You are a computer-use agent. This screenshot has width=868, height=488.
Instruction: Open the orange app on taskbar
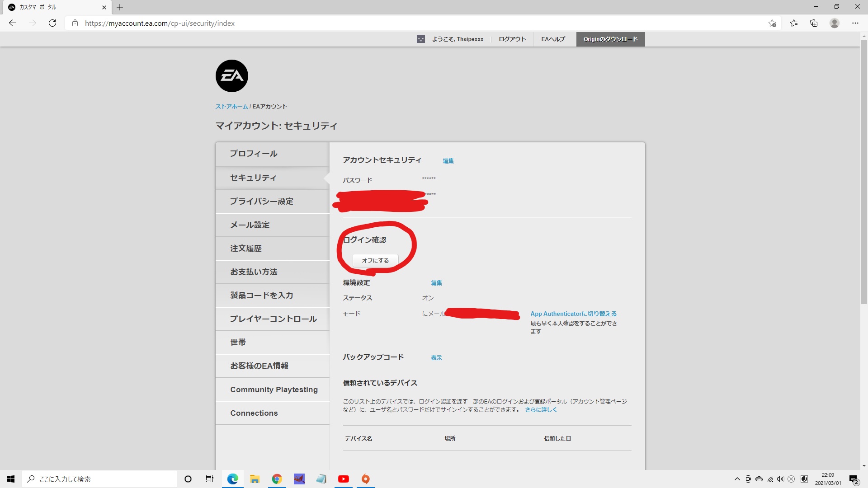[x=366, y=479]
